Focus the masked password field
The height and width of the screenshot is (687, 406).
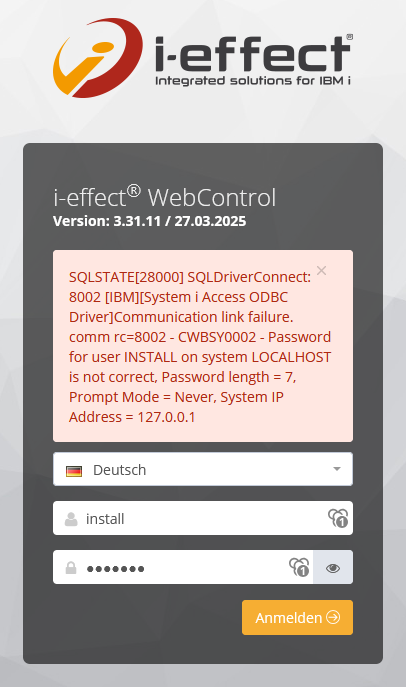tap(183, 567)
